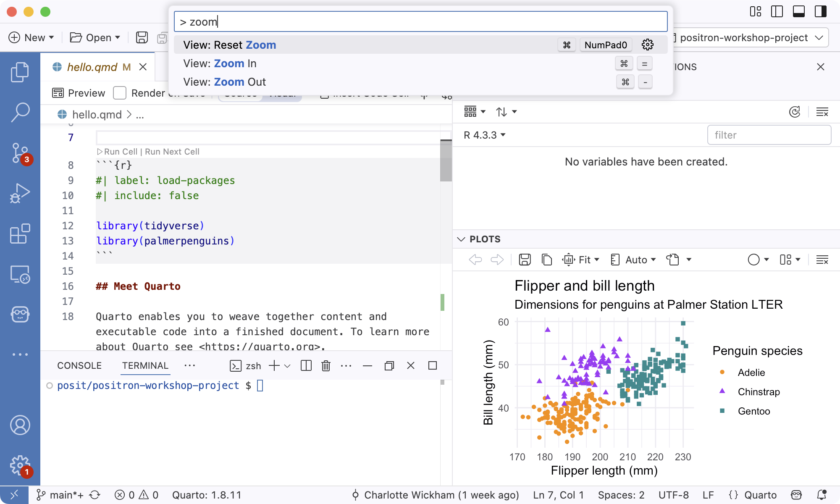
Task: Click main*+ git branch in status bar
Action: pyautogui.click(x=61, y=495)
